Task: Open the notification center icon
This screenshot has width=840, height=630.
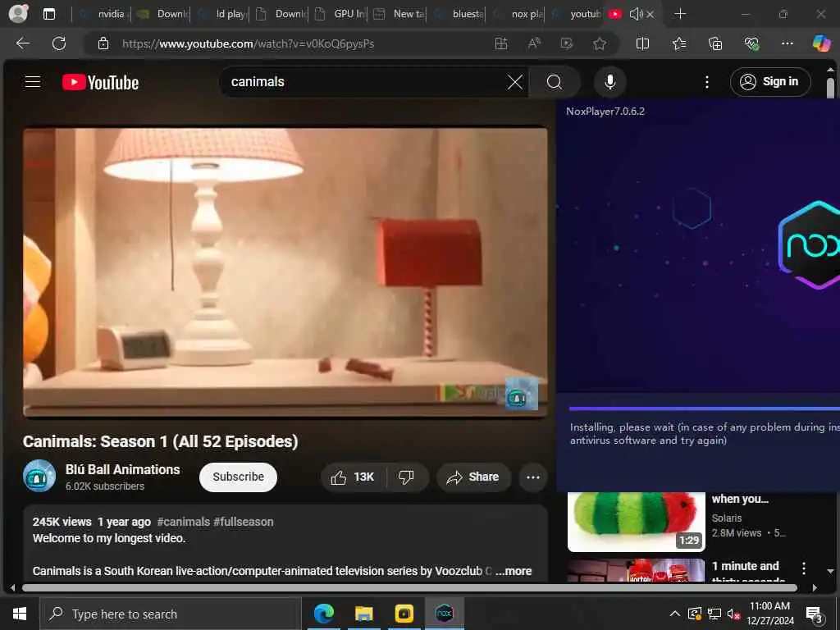Action: [815, 614]
